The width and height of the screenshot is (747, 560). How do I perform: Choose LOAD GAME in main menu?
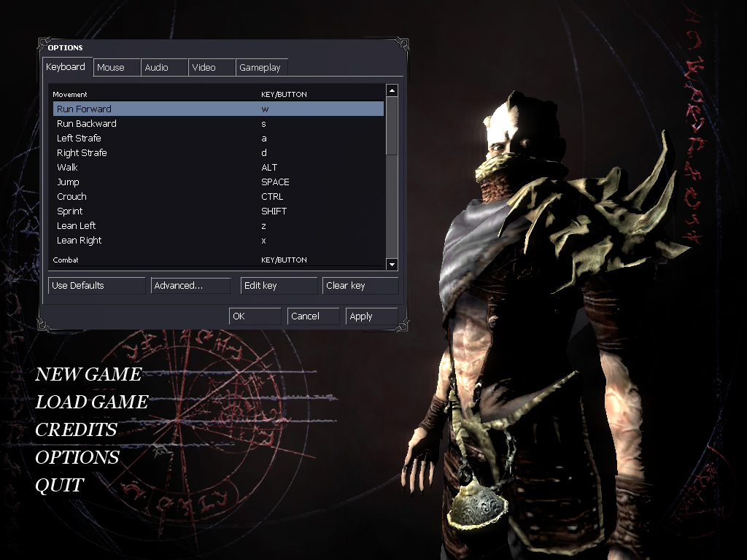[x=92, y=402]
